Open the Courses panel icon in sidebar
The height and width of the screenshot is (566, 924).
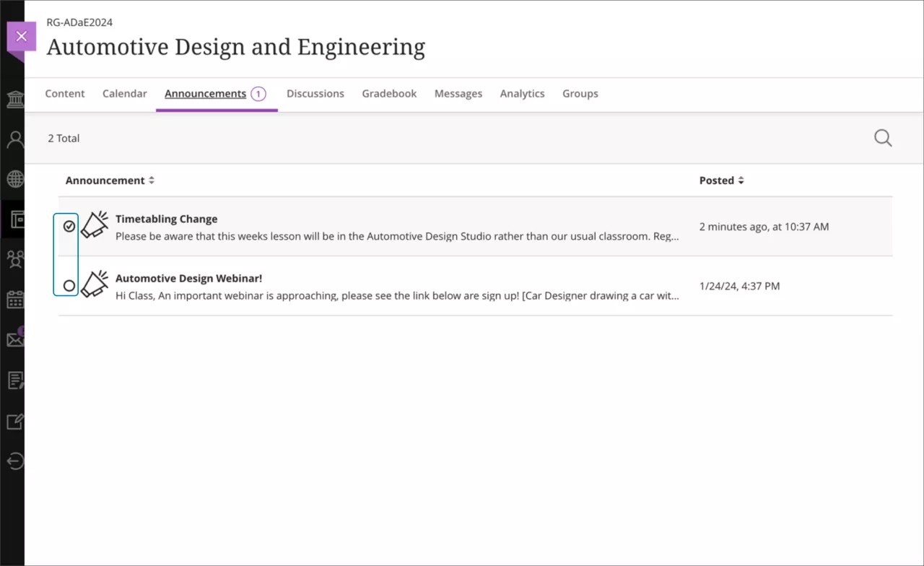point(15,219)
